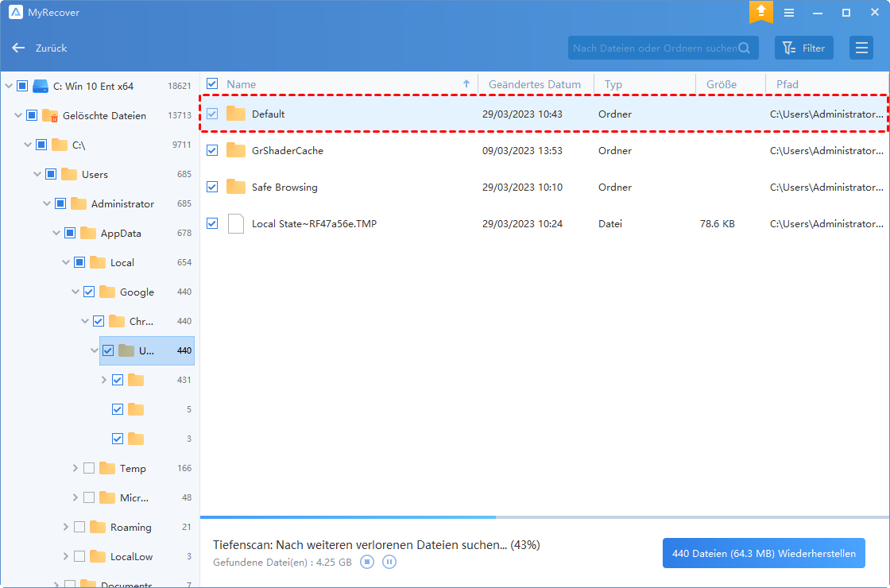Collapse the Local tree node
890x588 pixels.
66,263
